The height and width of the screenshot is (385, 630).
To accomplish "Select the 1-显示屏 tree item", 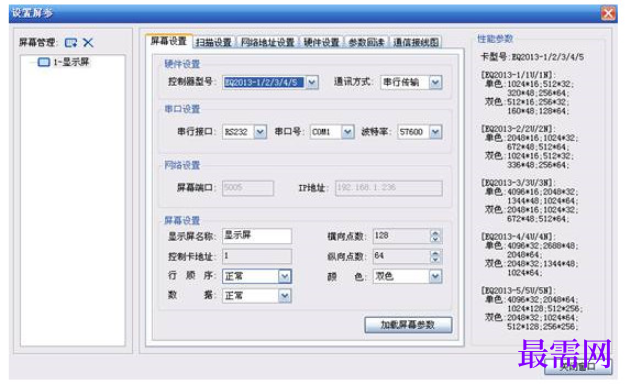I will (x=63, y=61).
